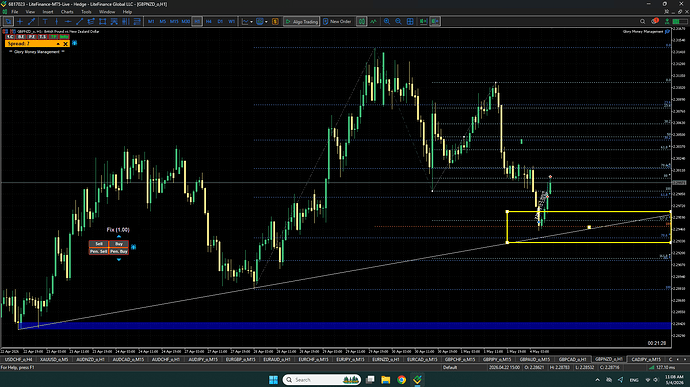Viewport: 690px width, 387px height.
Task: Open the search magnifier in toolbar
Action: tap(642, 21)
